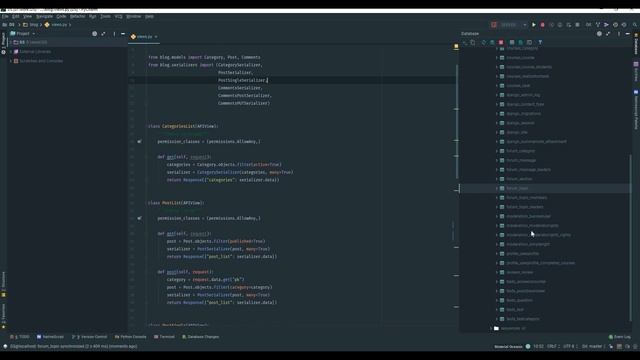Open the Python Console tool window
Viewport: 640px width, 360px height.
pyautogui.click(x=130, y=337)
